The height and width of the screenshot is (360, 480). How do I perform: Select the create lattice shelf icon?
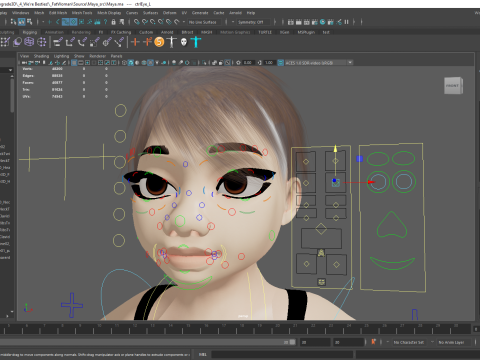click(29, 42)
